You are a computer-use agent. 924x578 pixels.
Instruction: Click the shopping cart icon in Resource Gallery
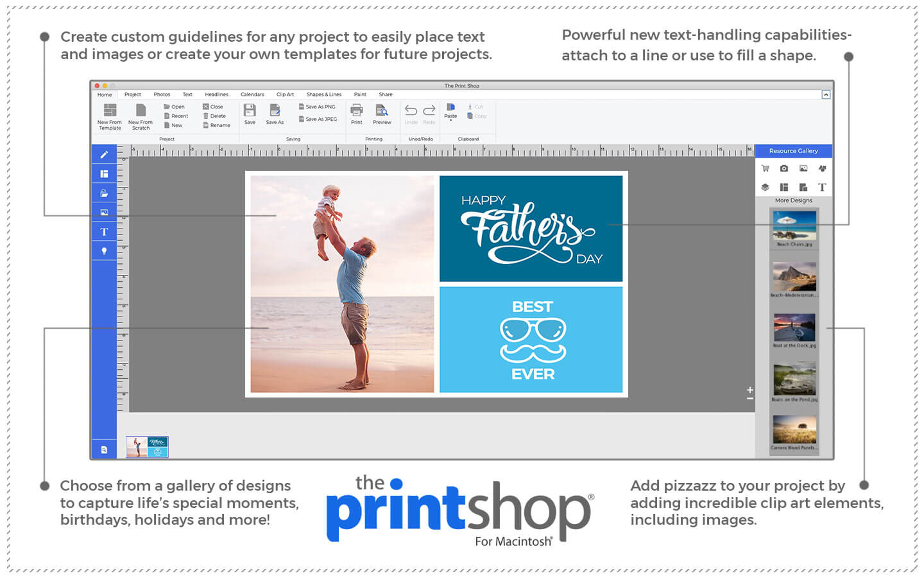pyautogui.click(x=765, y=168)
